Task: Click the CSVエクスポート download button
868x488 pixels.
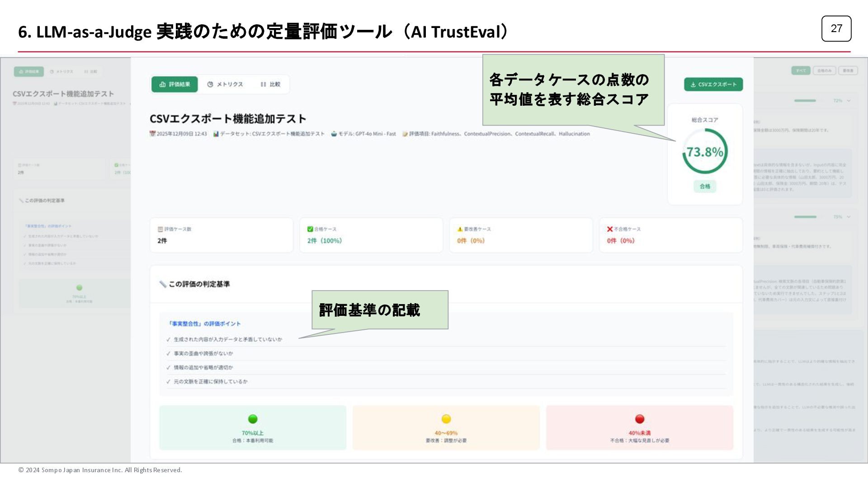Action: point(713,84)
